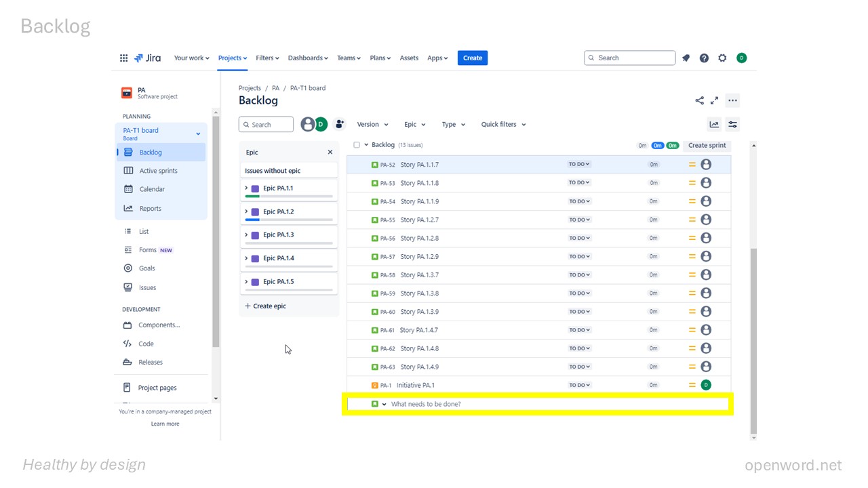Click assignee avatar for PA-1 Initiative

tap(706, 385)
